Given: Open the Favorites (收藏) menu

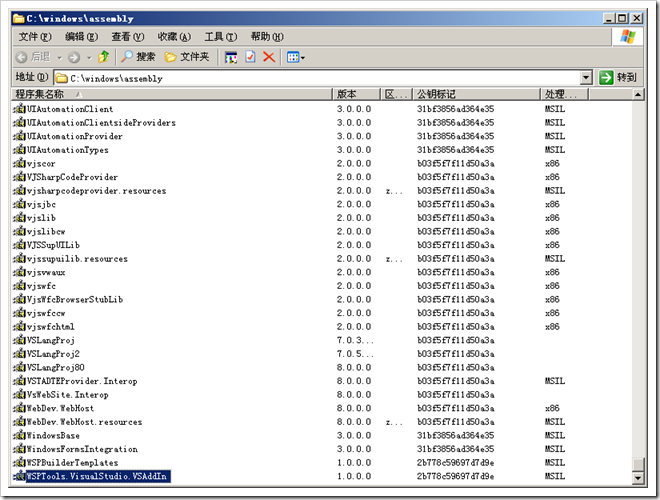Looking at the screenshot, I should point(174,37).
